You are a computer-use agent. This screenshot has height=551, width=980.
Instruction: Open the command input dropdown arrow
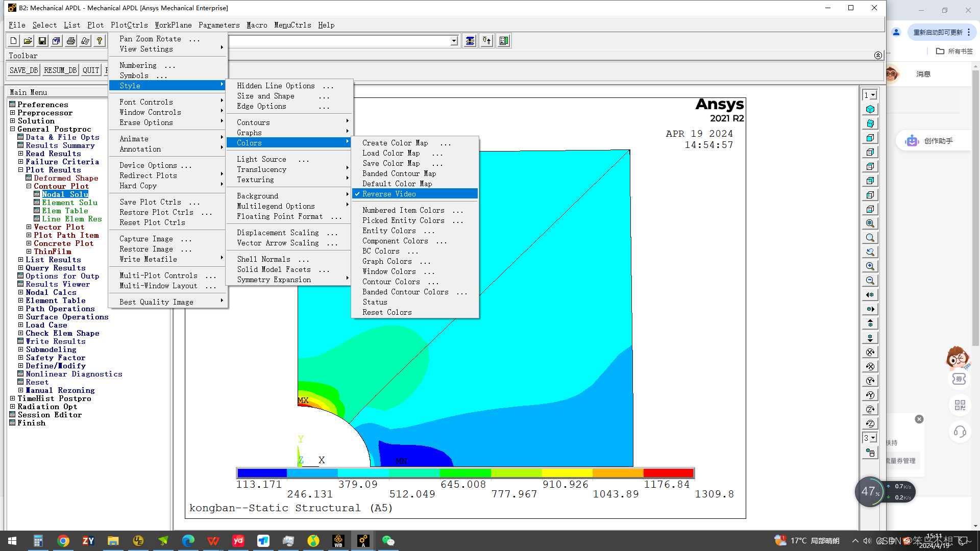point(454,41)
